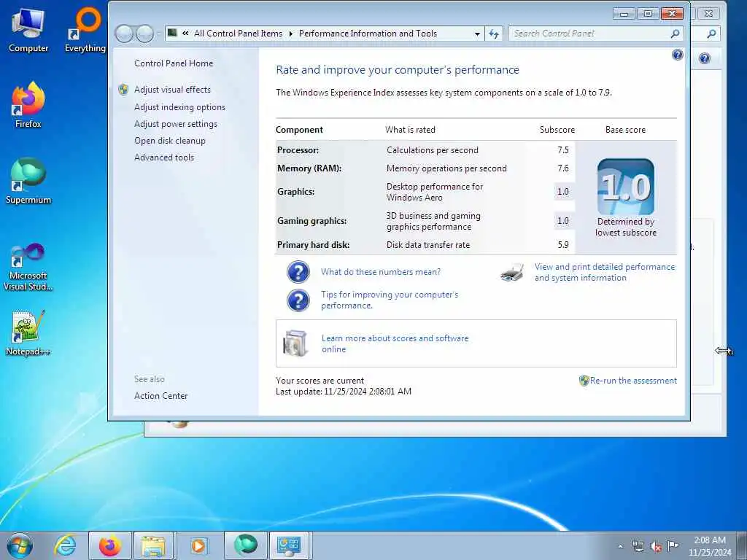The width and height of the screenshot is (747, 560).
Task: Open the Action Center flag icon
Action: tap(673, 546)
